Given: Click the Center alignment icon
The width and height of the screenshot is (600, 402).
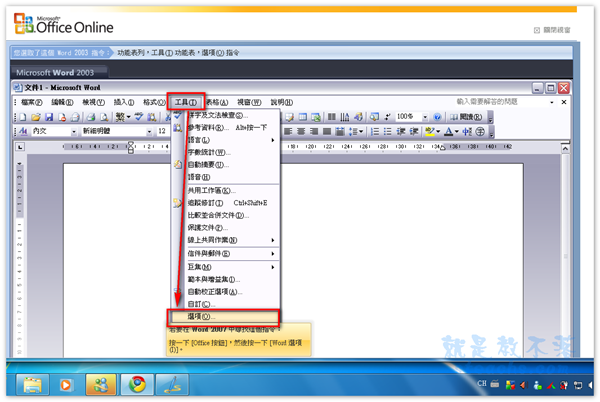Looking at the screenshot, I should click(301, 132).
